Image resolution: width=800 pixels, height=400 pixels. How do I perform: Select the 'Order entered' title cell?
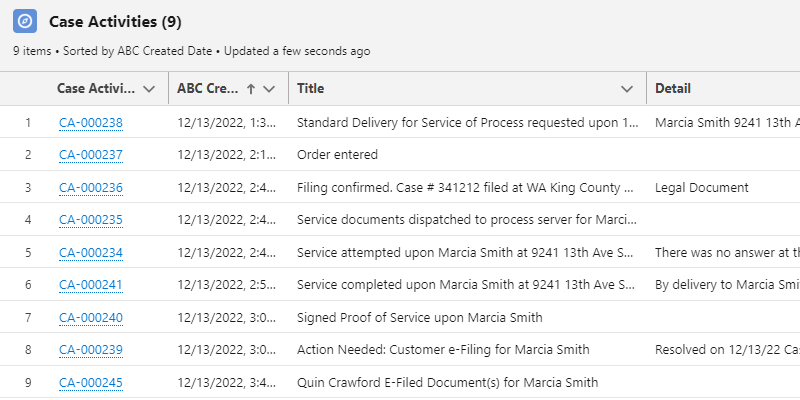338,155
